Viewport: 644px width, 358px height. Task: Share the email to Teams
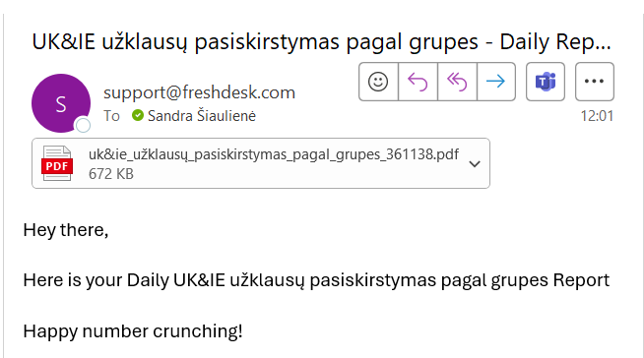(x=546, y=82)
